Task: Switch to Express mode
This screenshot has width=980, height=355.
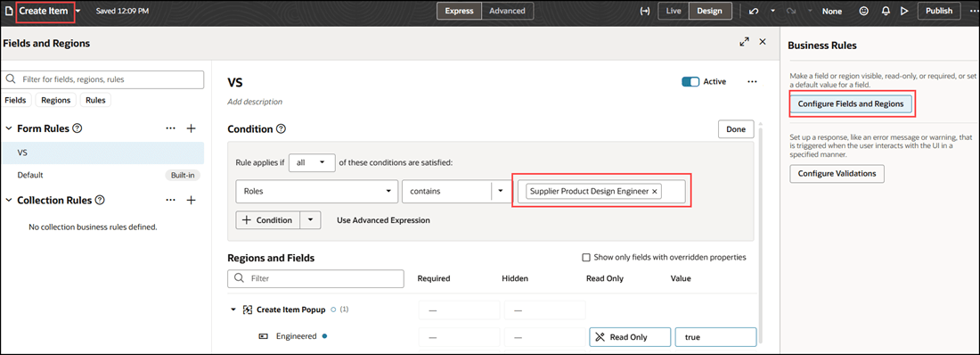Action: tap(460, 11)
